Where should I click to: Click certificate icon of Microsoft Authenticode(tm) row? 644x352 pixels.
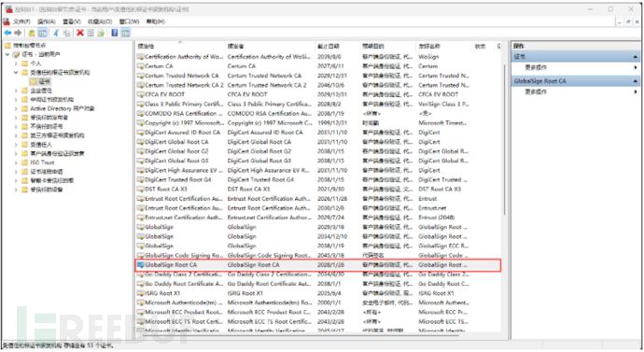[x=140, y=303]
